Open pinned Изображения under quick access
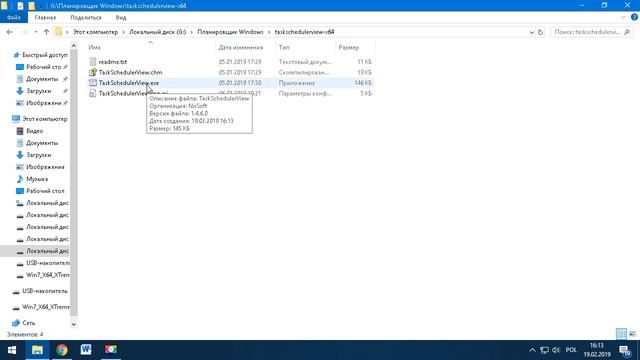 pos(44,103)
